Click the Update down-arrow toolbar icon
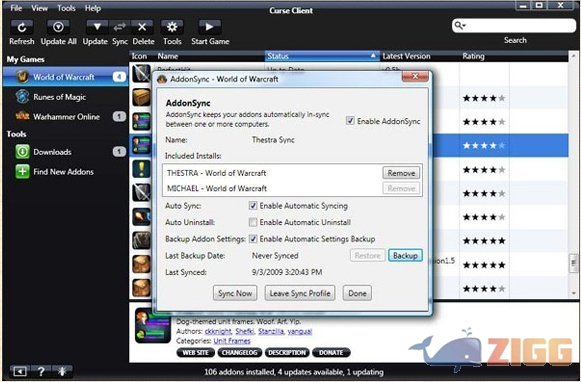The width and height of the screenshot is (581, 382). click(97, 27)
